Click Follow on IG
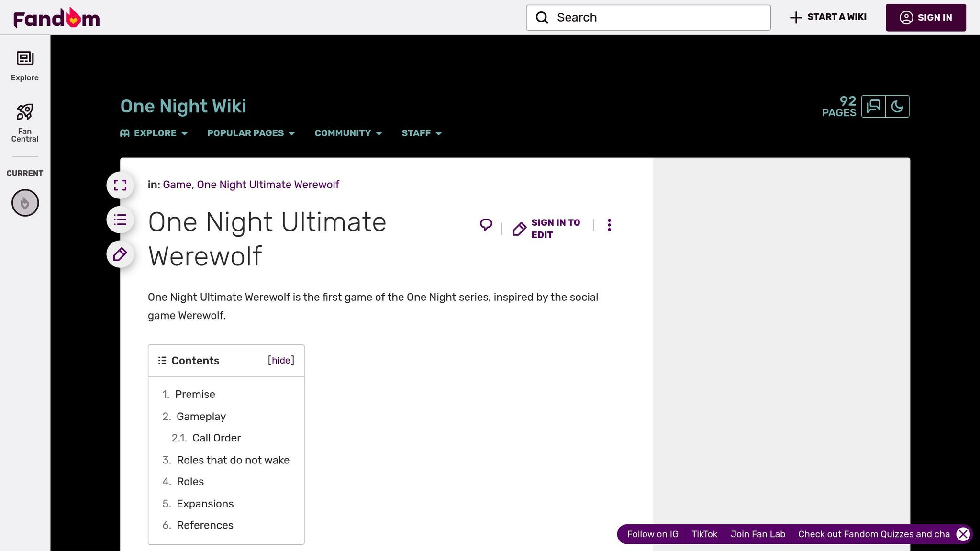Image resolution: width=980 pixels, height=551 pixels. pos(653,534)
